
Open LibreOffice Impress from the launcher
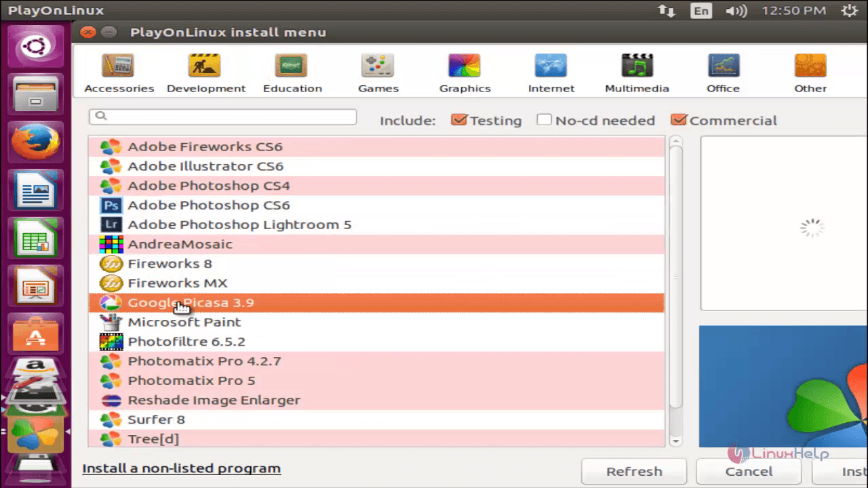(x=35, y=287)
